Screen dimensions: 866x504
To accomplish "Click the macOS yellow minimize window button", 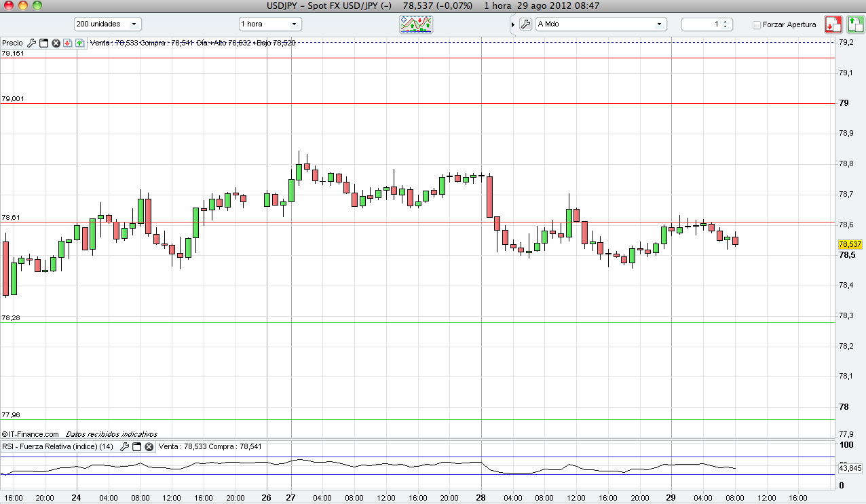I will [x=22, y=5].
